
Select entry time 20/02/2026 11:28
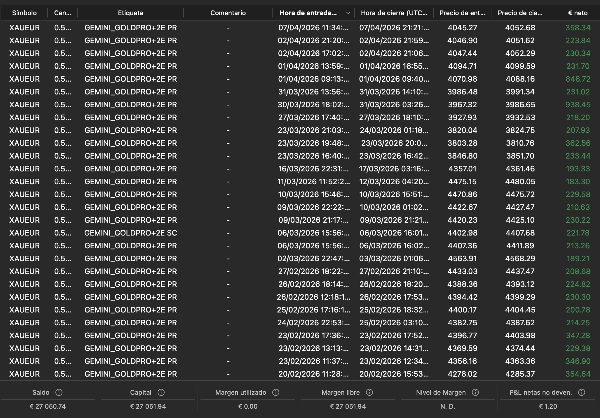tap(313, 374)
